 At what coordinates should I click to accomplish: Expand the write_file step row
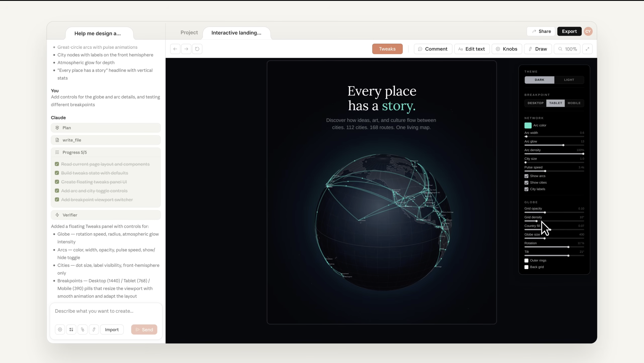(x=106, y=140)
